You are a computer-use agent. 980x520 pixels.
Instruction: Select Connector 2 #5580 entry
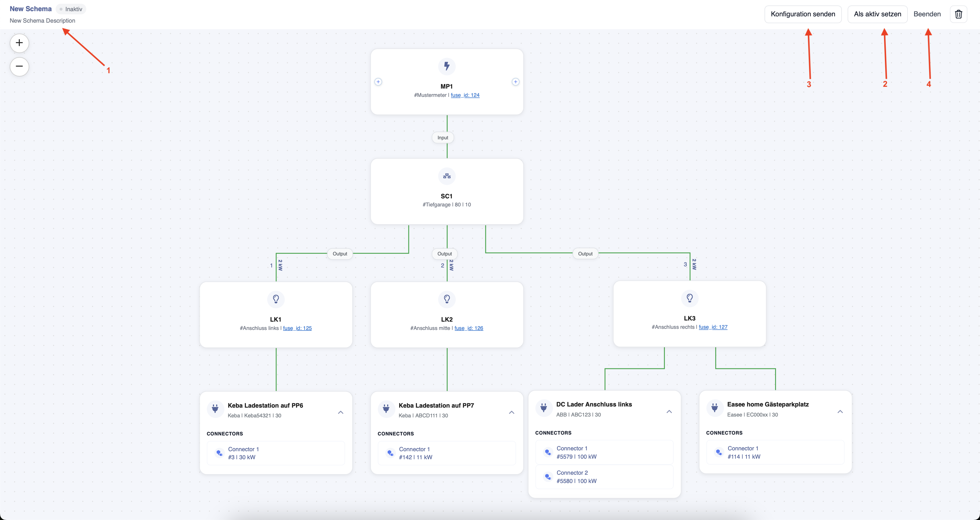[x=604, y=477]
